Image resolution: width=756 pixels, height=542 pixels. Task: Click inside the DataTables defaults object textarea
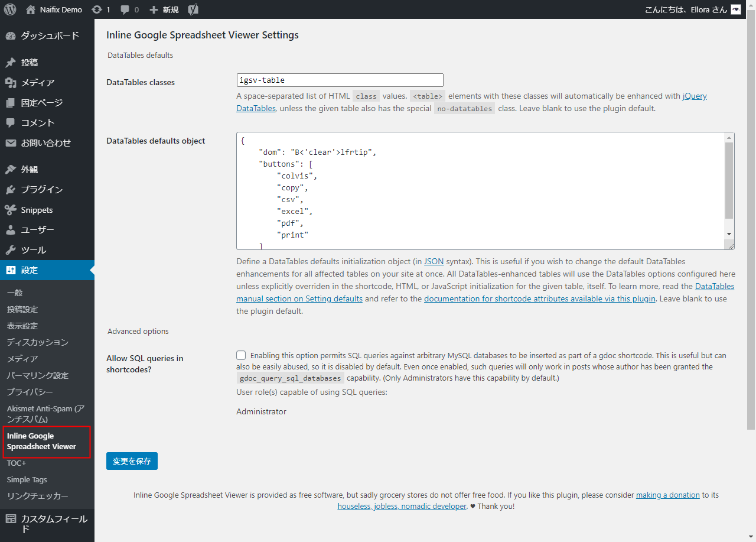(x=480, y=190)
